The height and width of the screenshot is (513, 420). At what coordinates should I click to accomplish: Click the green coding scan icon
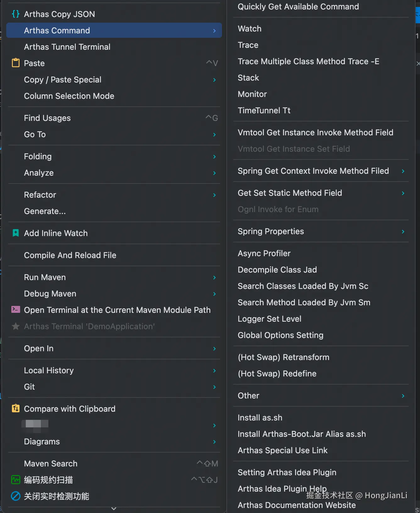coord(15,480)
